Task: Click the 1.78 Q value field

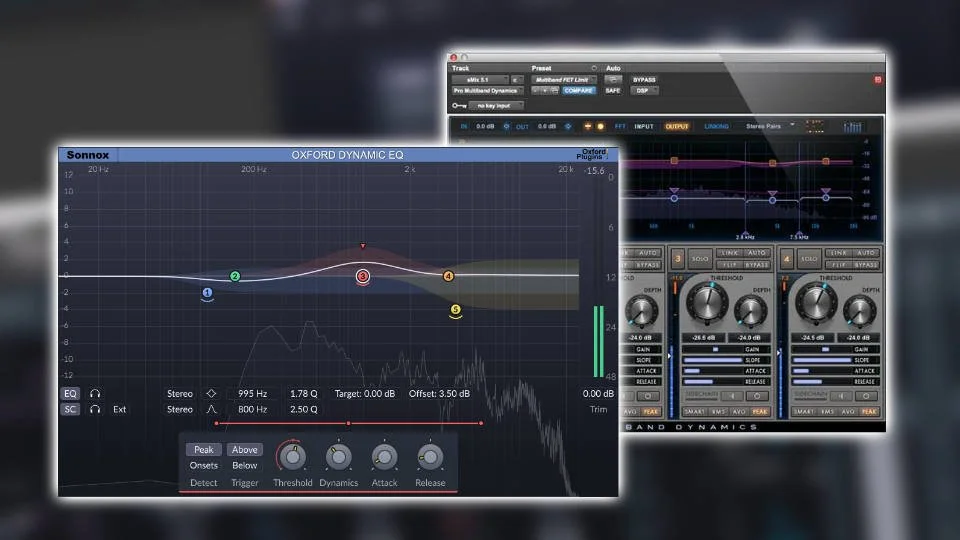Action: (x=304, y=394)
